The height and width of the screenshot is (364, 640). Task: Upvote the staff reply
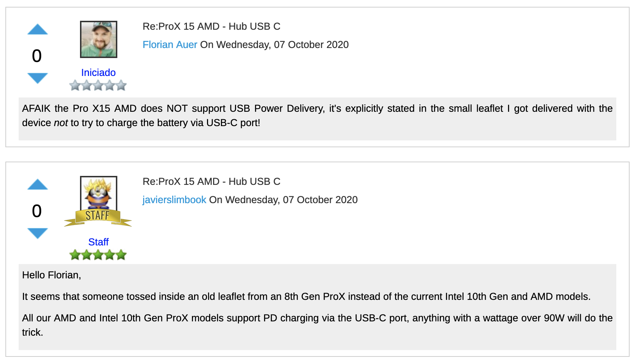pos(37,185)
